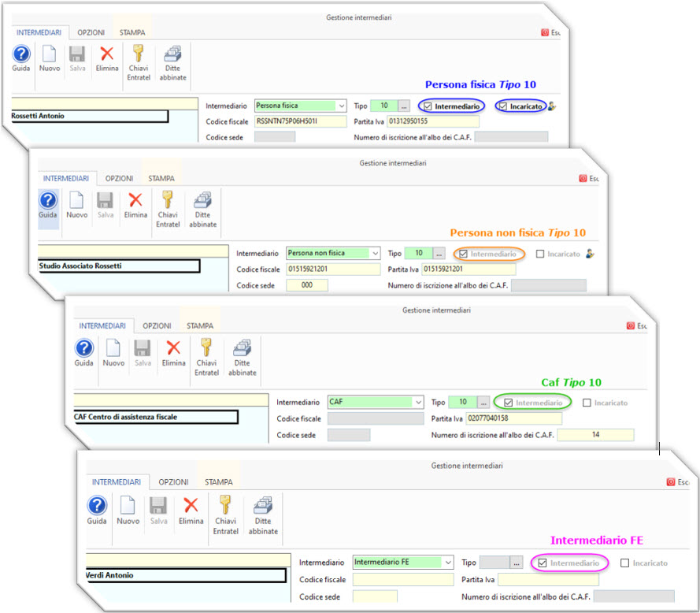
Task: Open Guida in the Intermediario FE window
Action: click(x=97, y=511)
